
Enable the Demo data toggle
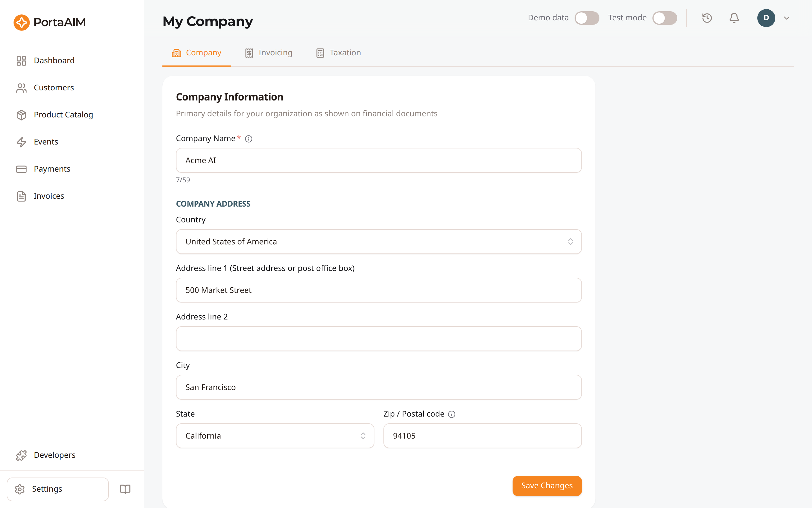pyautogui.click(x=587, y=18)
